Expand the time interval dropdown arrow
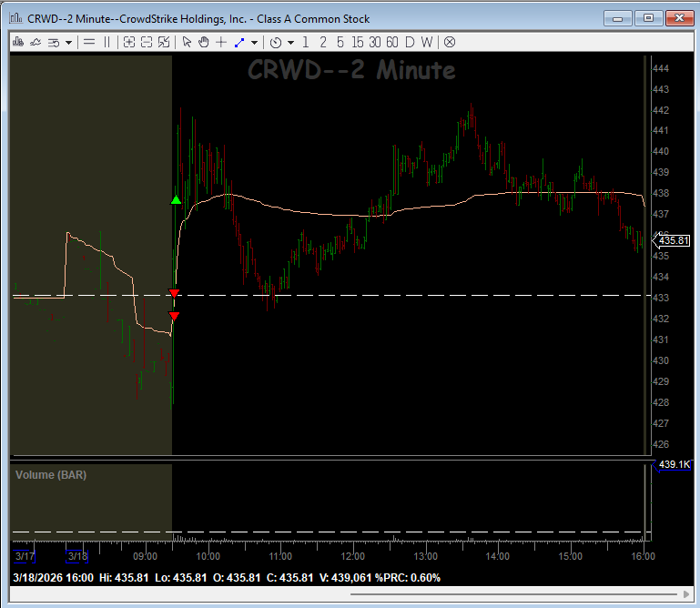Viewport: 700px width, 608px height. coord(291,43)
